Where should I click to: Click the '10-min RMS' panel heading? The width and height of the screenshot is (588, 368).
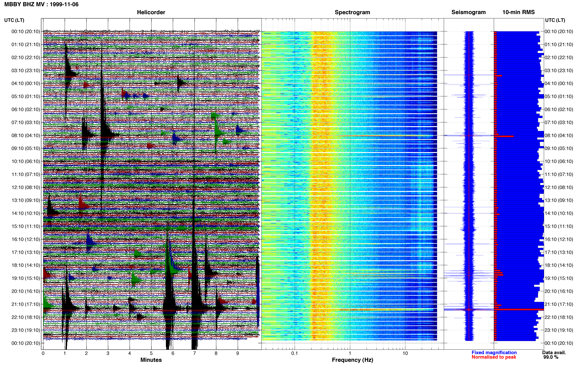[x=518, y=12]
